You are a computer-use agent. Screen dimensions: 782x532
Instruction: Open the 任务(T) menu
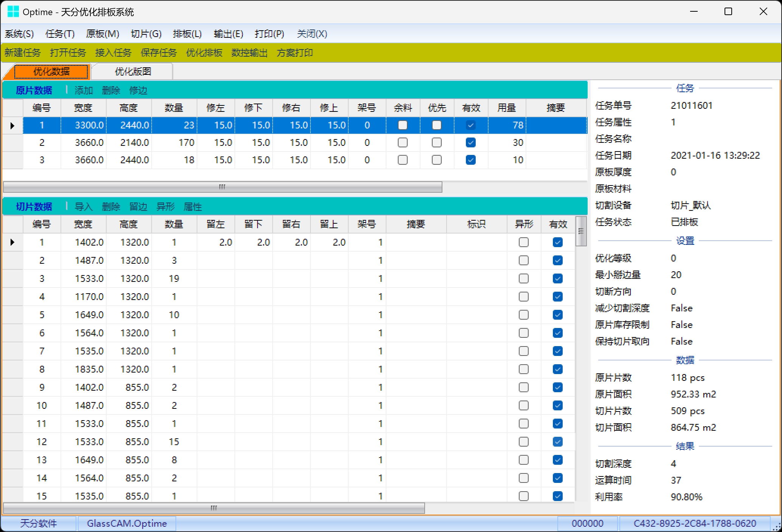(60, 34)
